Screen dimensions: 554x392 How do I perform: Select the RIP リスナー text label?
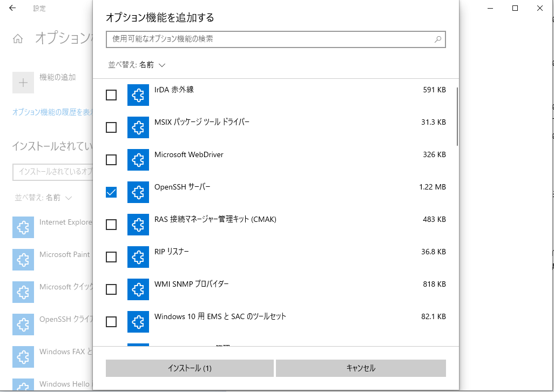click(172, 252)
